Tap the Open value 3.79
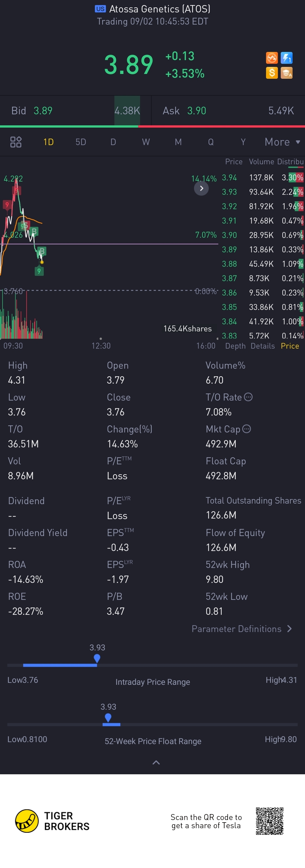305x868 pixels. click(116, 380)
